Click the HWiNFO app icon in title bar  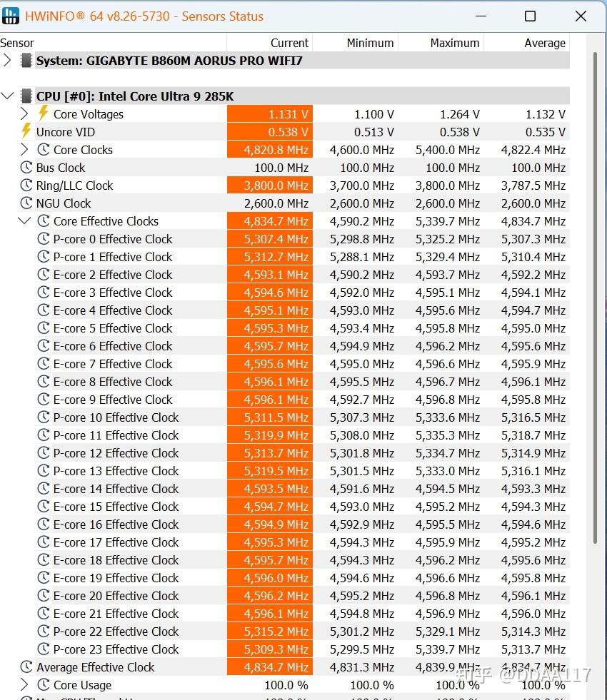click(11, 16)
